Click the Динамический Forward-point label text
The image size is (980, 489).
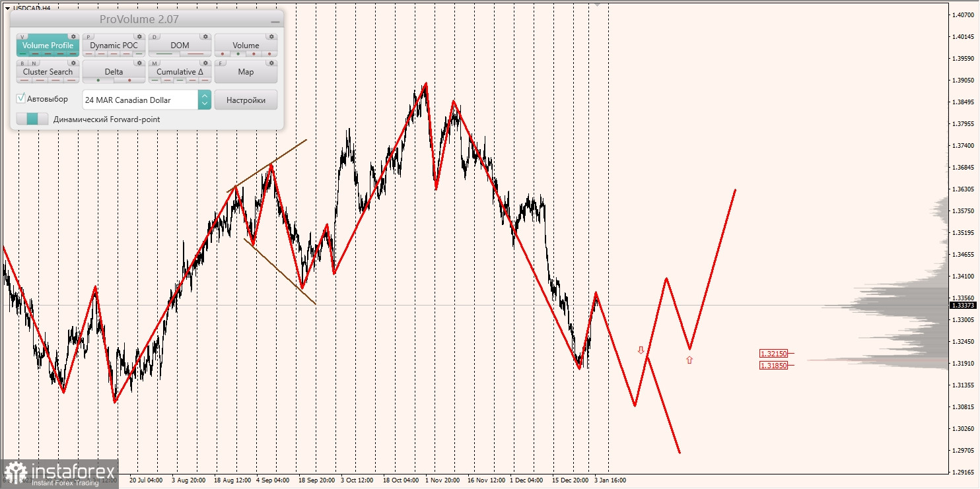106,119
